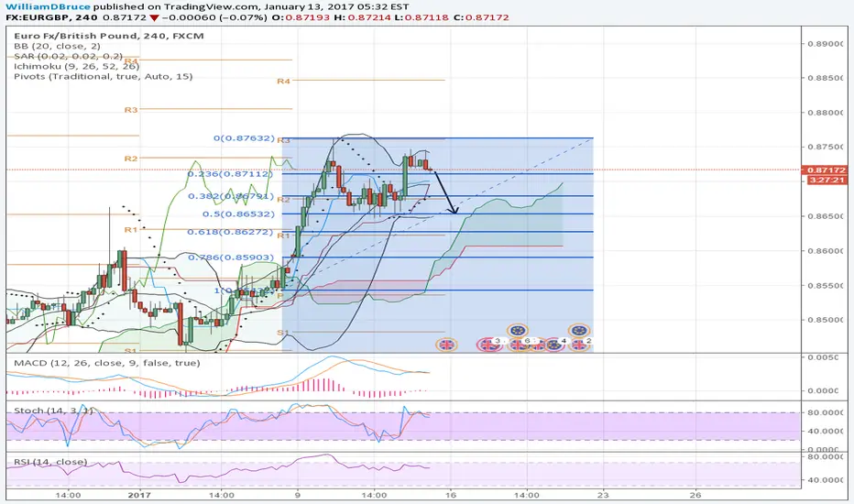Click the 0.88500 price axis label
The image size is (854, 504).
pyautogui.click(x=826, y=78)
